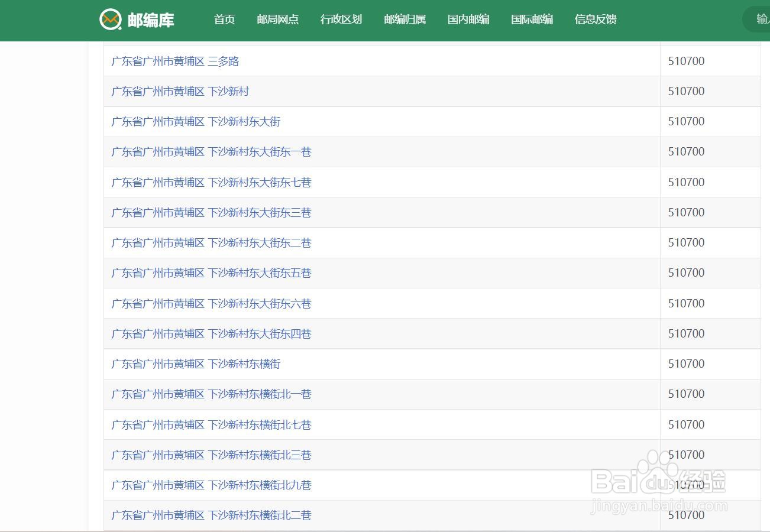770x532 pixels.
Task: Select postcode 510700 for 东横街北七巷
Action: (x=686, y=424)
